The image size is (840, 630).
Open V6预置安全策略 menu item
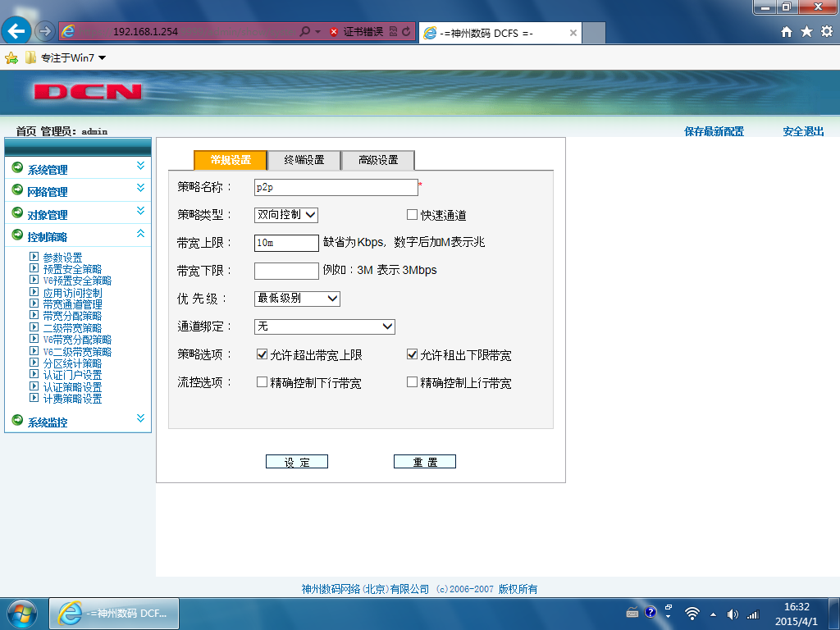point(77,281)
